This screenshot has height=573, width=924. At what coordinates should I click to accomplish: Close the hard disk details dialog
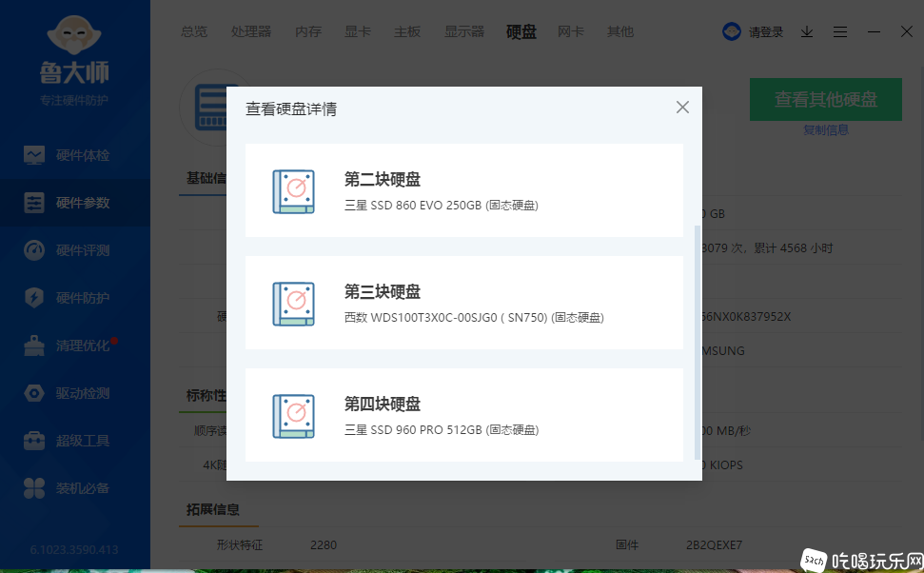coord(682,108)
